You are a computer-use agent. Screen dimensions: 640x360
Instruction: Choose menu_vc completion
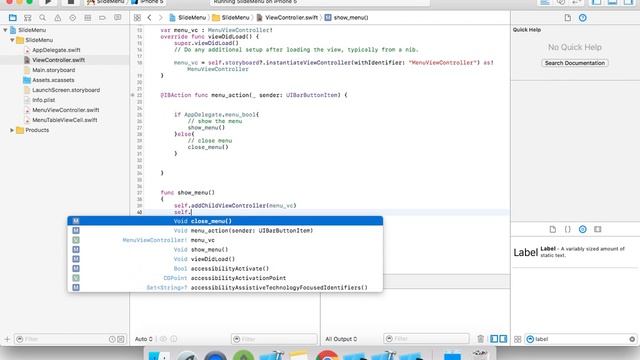[225, 240]
